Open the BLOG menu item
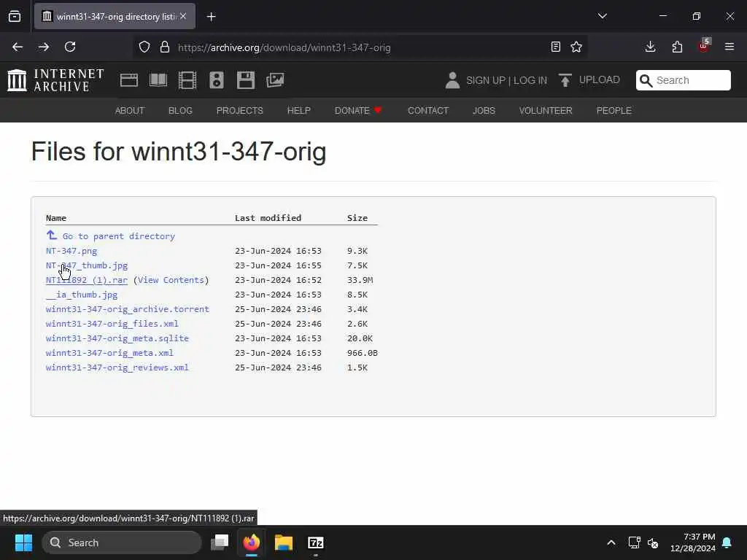Image resolution: width=747 pixels, height=560 pixels. pyautogui.click(x=181, y=111)
